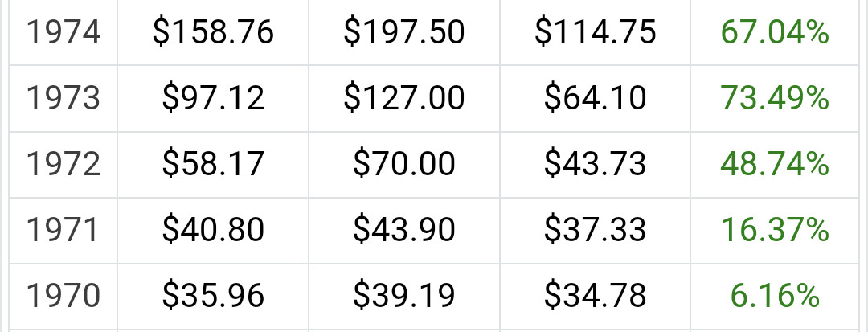Select the $127.00 value

(404, 99)
